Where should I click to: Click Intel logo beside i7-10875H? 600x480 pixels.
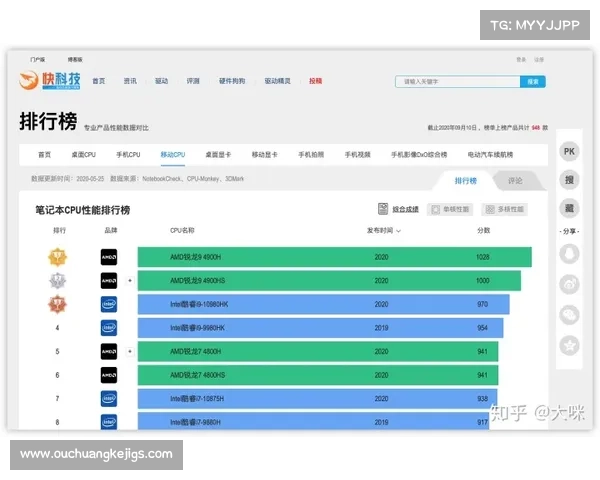pos(109,399)
